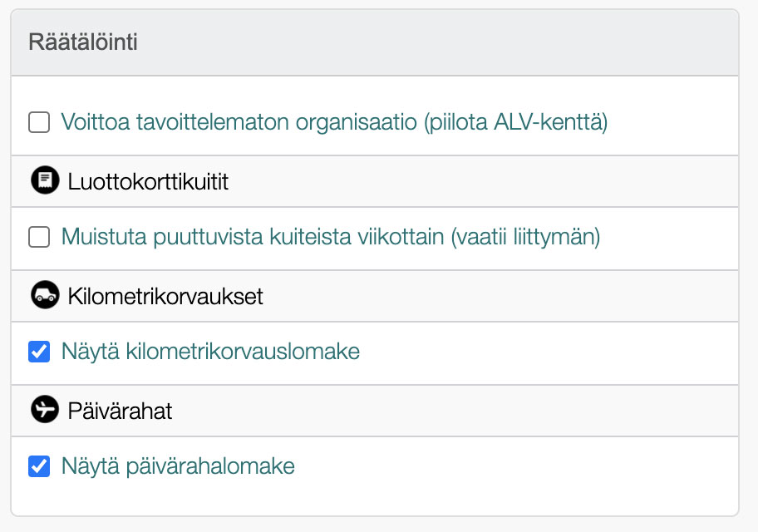Click the Räätälöinti panel header
Screen dimensions: 758x532
coord(83,42)
